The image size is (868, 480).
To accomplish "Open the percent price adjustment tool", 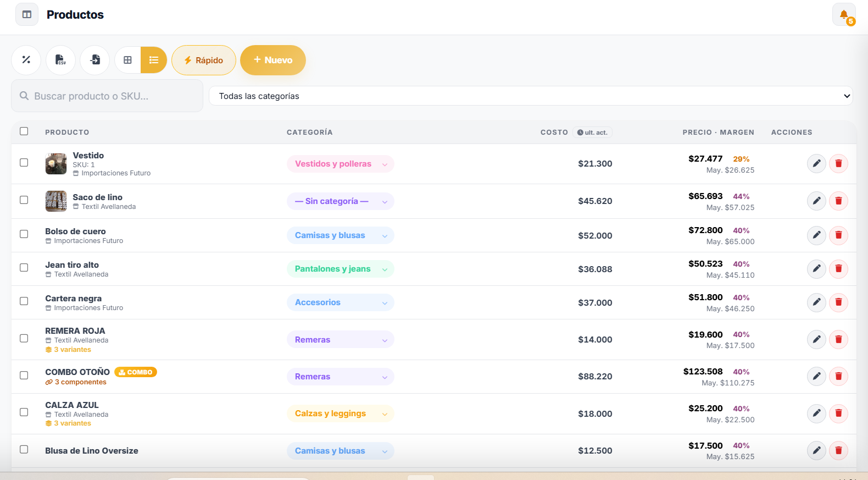I will pyautogui.click(x=26, y=60).
